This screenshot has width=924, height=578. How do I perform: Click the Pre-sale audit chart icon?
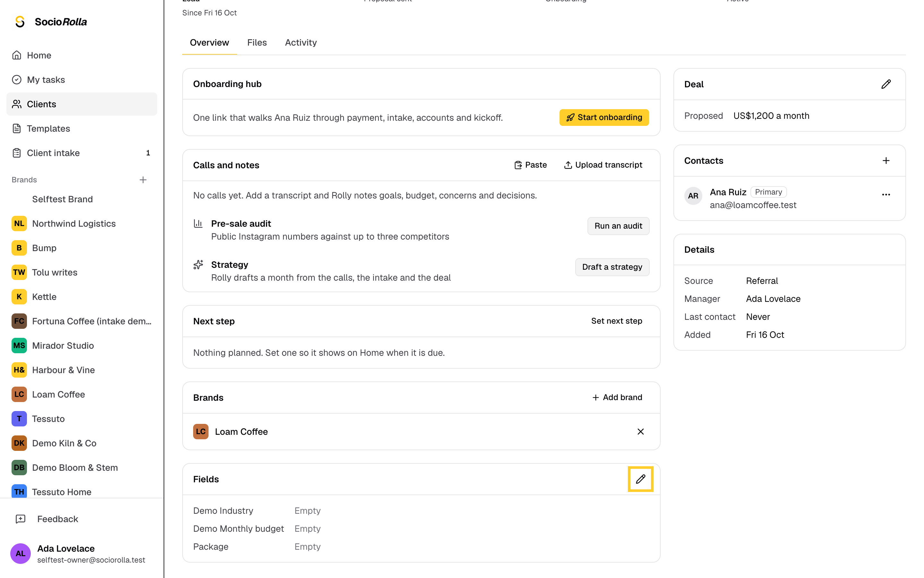198,223
